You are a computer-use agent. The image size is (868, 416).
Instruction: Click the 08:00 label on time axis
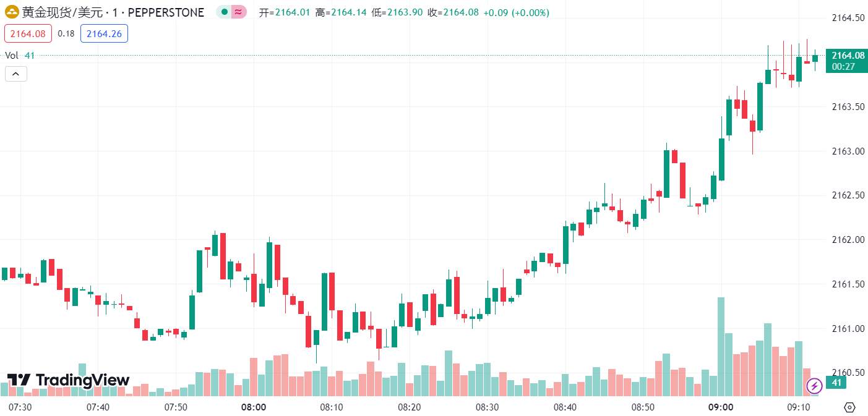coord(254,407)
